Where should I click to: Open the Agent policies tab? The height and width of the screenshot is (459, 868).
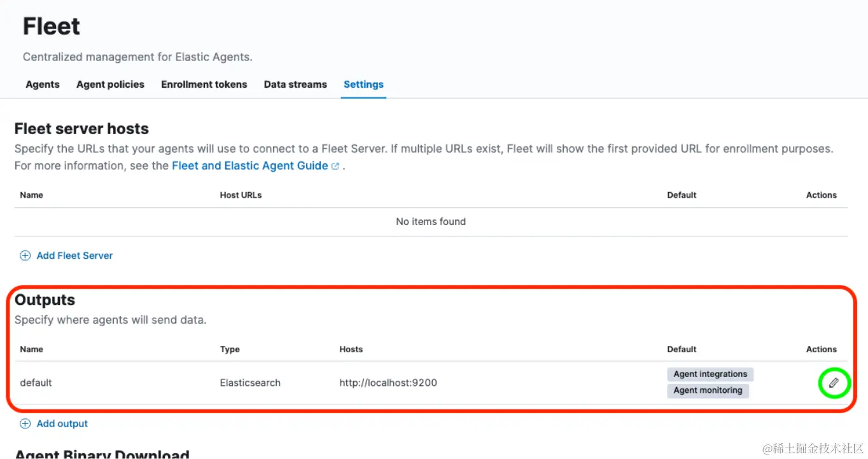tap(110, 85)
